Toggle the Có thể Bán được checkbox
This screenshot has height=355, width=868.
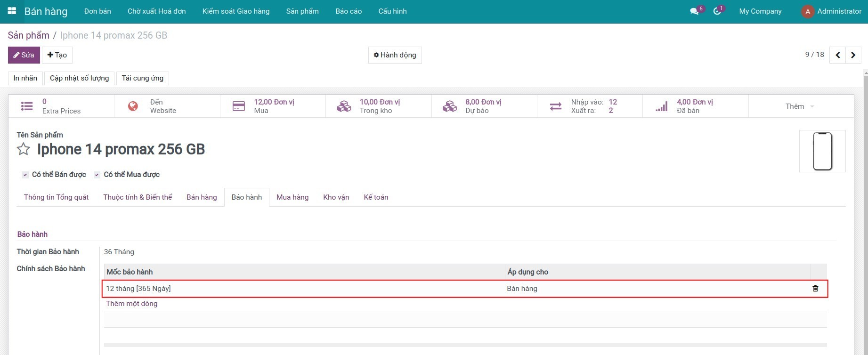pos(25,175)
